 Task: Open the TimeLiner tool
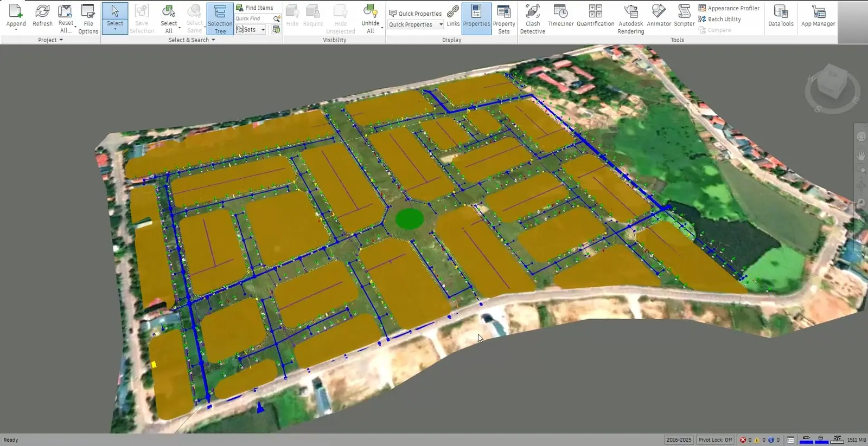pos(560,16)
